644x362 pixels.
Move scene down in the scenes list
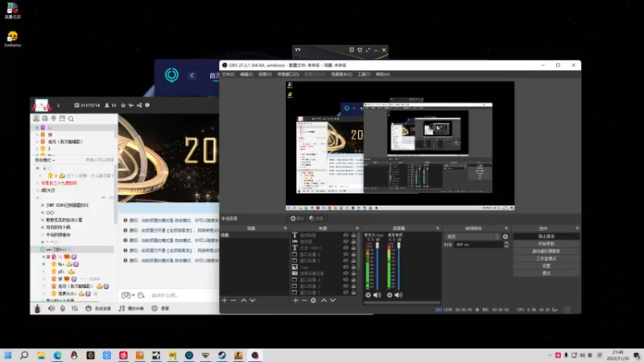coord(253,300)
